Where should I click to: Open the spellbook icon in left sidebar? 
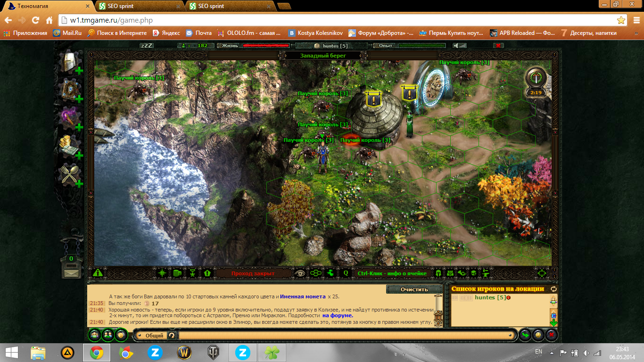coord(70,90)
